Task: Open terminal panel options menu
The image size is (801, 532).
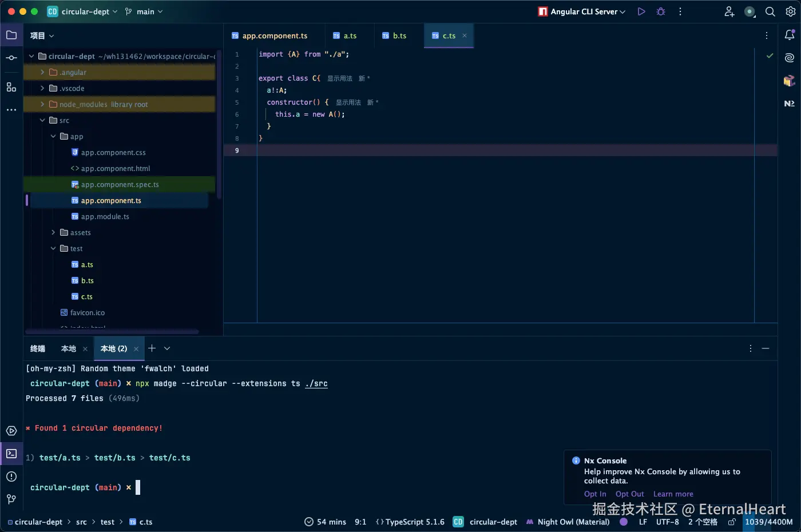Action: click(751, 348)
